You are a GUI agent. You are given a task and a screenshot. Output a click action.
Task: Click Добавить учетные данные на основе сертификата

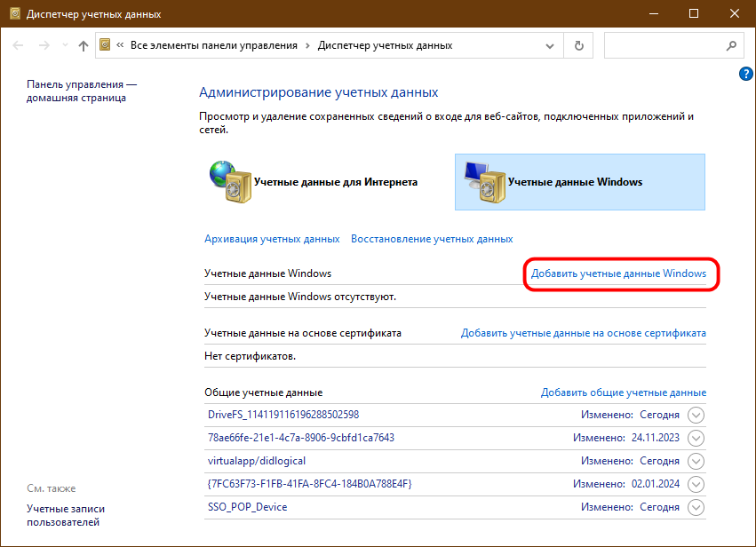pyautogui.click(x=584, y=333)
